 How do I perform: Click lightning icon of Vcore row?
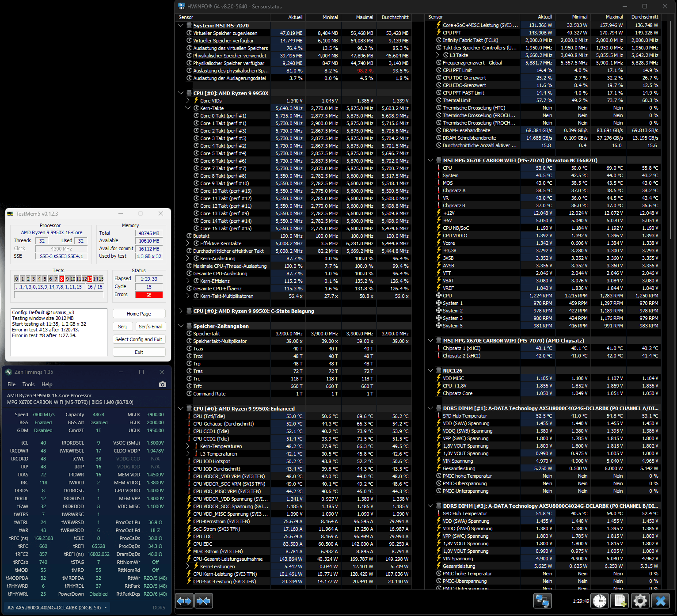click(439, 243)
